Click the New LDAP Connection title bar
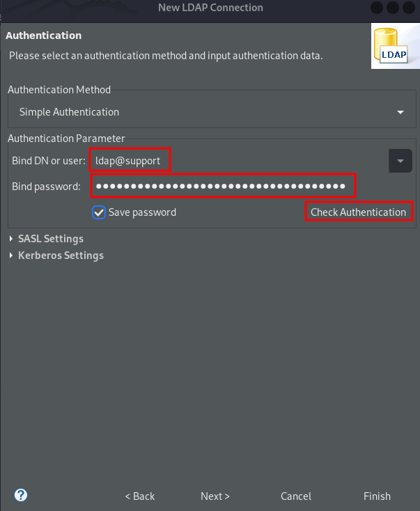 (x=209, y=8)
